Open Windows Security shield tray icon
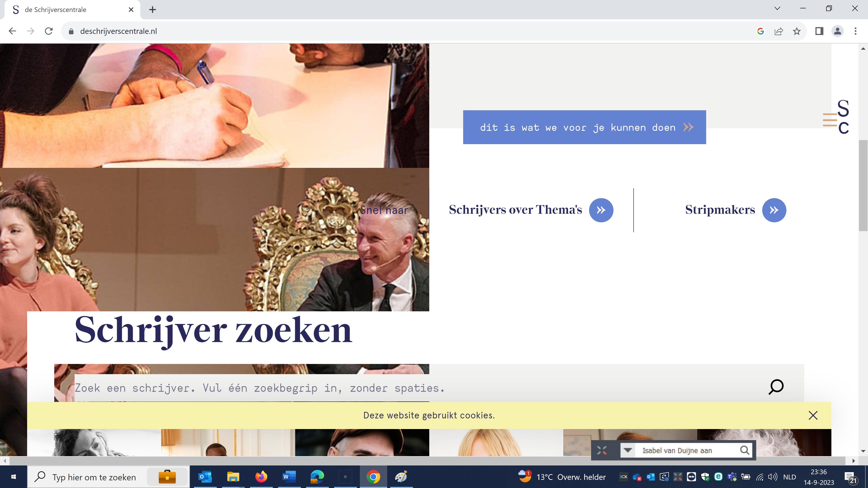Image resolution: width=868 pixels, height=488 pixels. [705, 477]
